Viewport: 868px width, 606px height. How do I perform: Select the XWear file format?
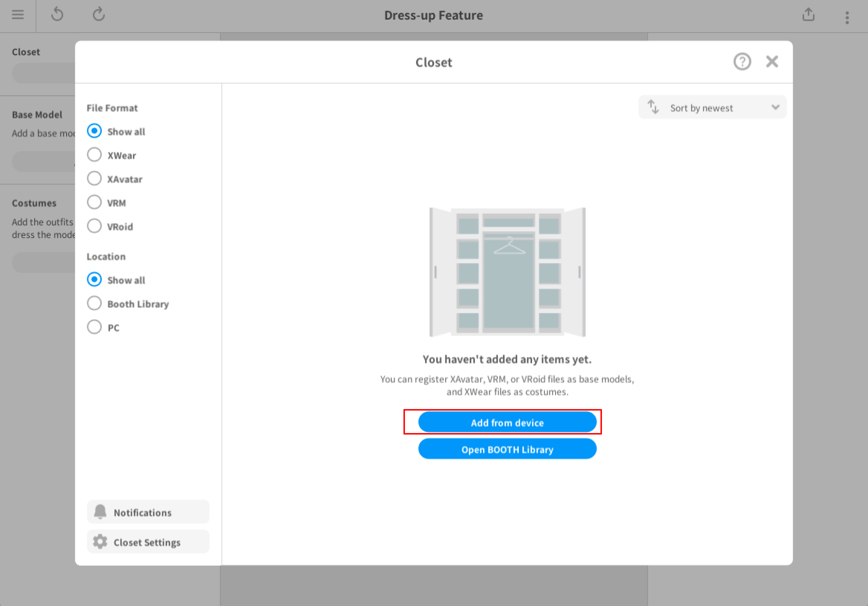click(94, 155)
